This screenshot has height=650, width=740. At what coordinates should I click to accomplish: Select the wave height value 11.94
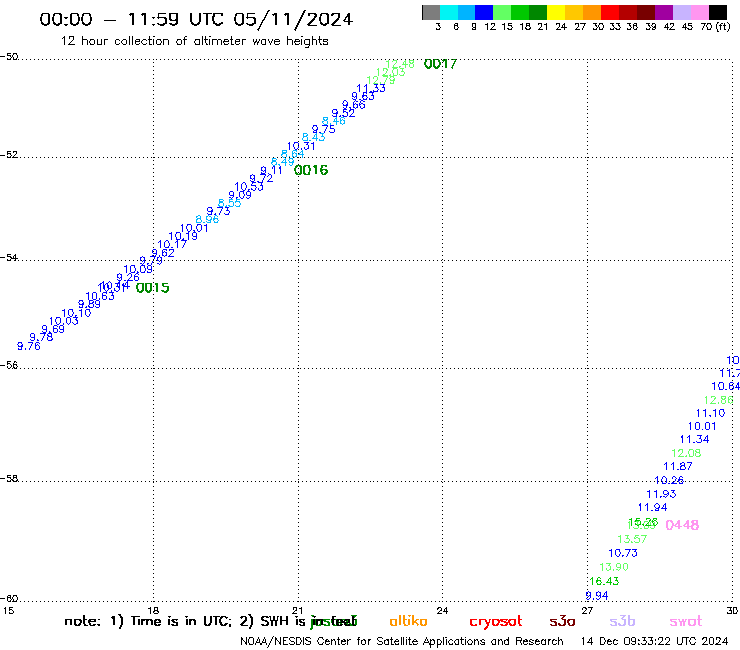click(653, 507)
